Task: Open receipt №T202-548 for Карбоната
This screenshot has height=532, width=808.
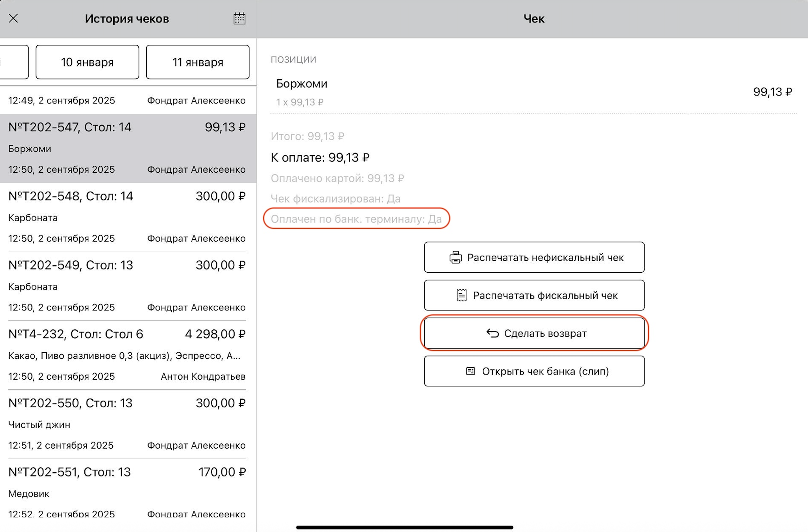Action: (127, 217)
